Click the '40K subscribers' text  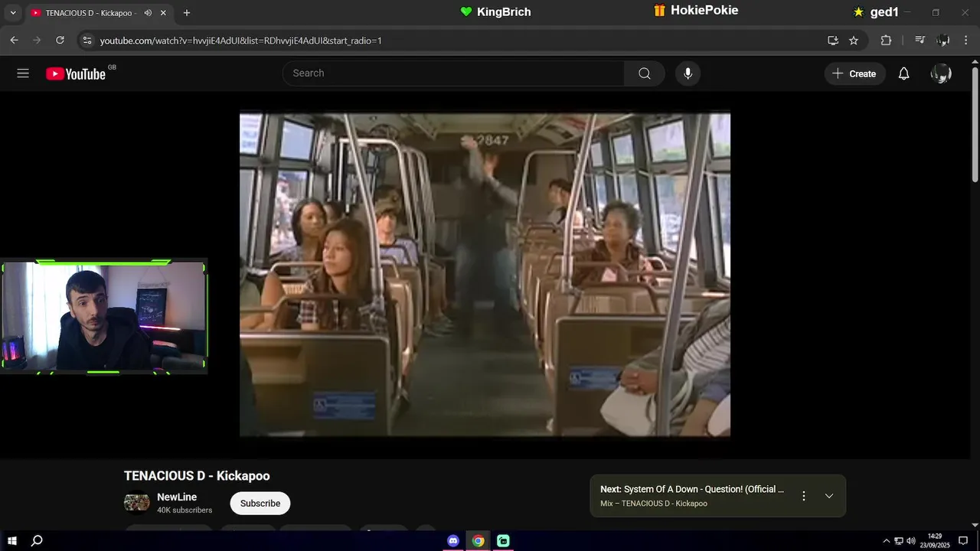coord(185,510)
